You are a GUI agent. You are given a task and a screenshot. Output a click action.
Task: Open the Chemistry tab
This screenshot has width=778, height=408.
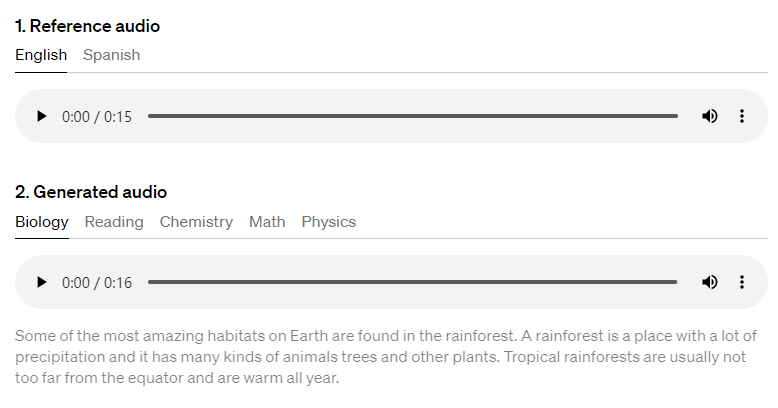pos(196,221)
